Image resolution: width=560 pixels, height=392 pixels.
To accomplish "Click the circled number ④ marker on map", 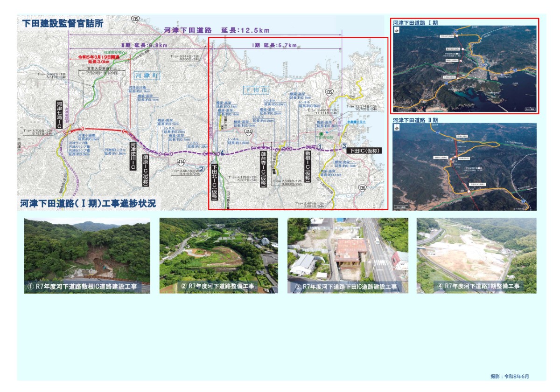I will [223, 153].
